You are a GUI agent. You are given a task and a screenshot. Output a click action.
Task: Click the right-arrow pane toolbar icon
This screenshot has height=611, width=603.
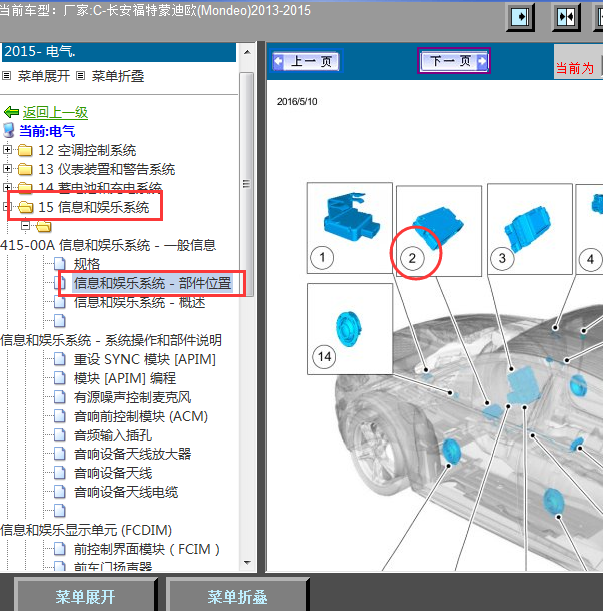(520, 17)
